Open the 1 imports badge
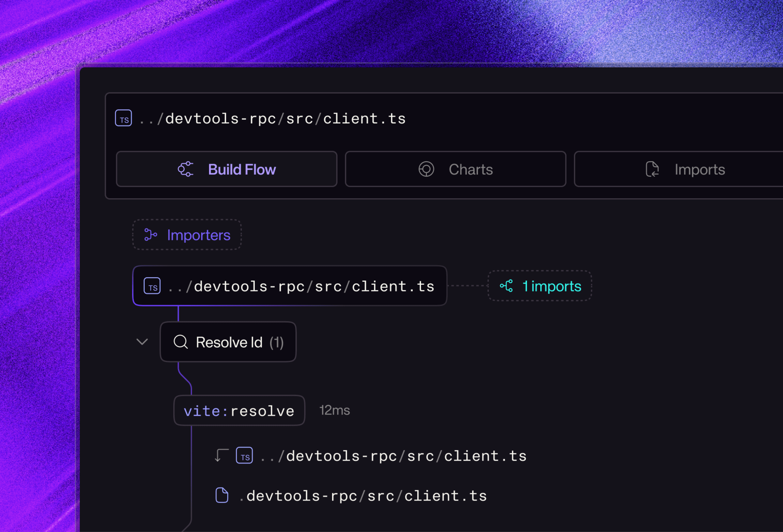Screen dimensions: 783x532 click(540, 286)
